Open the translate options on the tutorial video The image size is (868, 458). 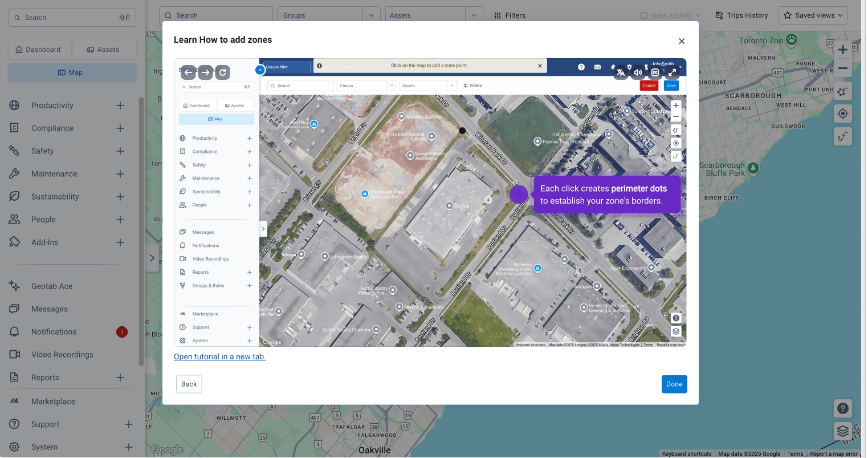pyautogui.click(x=621, y=72)
